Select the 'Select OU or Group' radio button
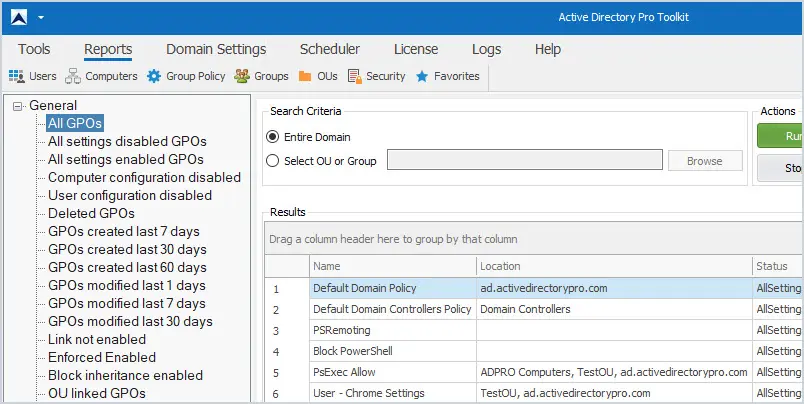This screenshot has height=404, width=804. click(273, 161)
